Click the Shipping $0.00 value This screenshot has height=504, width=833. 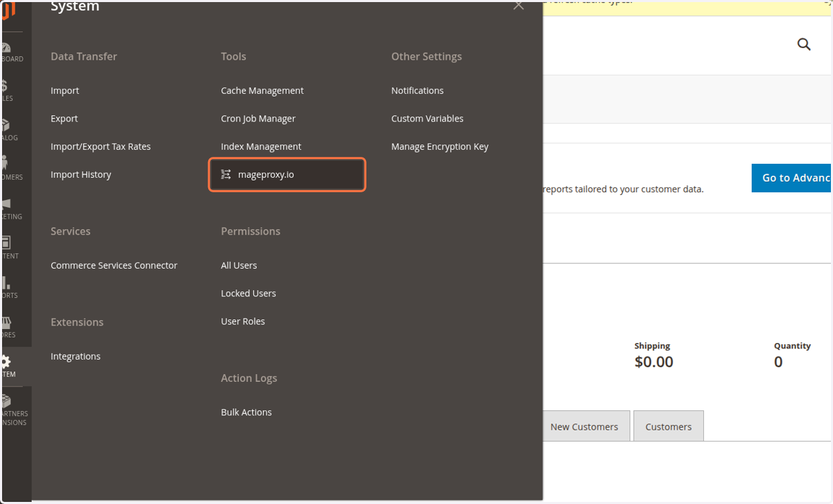point(654,362)
